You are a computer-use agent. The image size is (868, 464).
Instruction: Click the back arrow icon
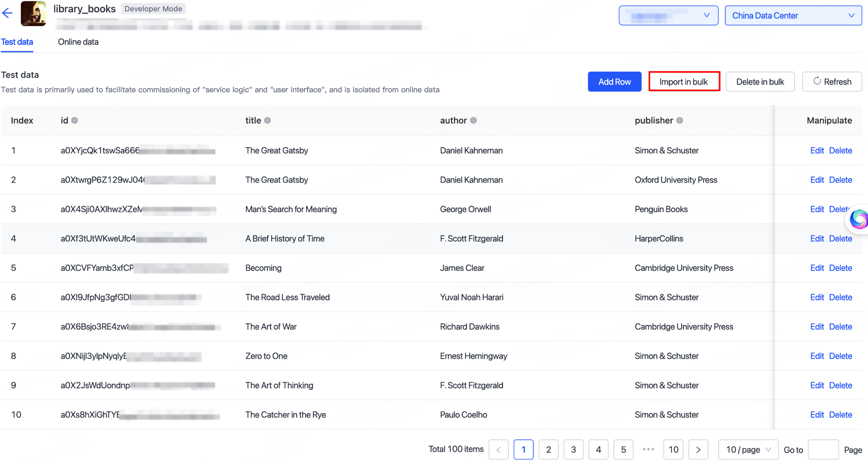point(7,13)
